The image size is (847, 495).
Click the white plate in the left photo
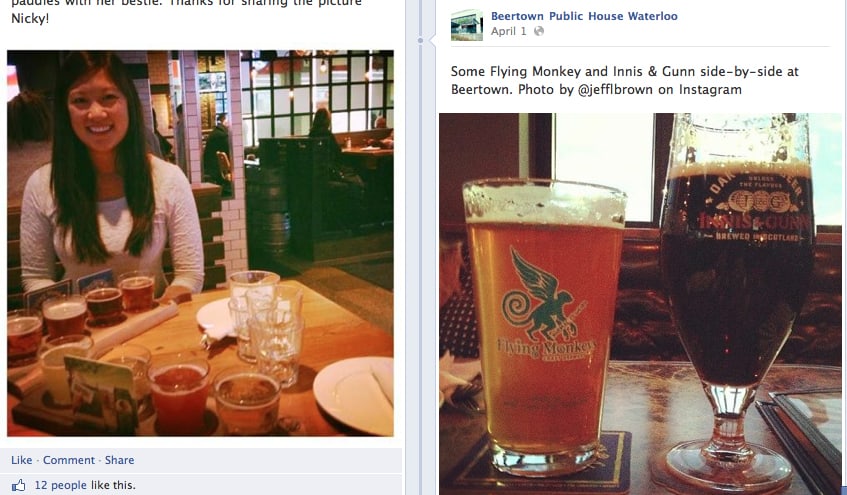point(353,396)
